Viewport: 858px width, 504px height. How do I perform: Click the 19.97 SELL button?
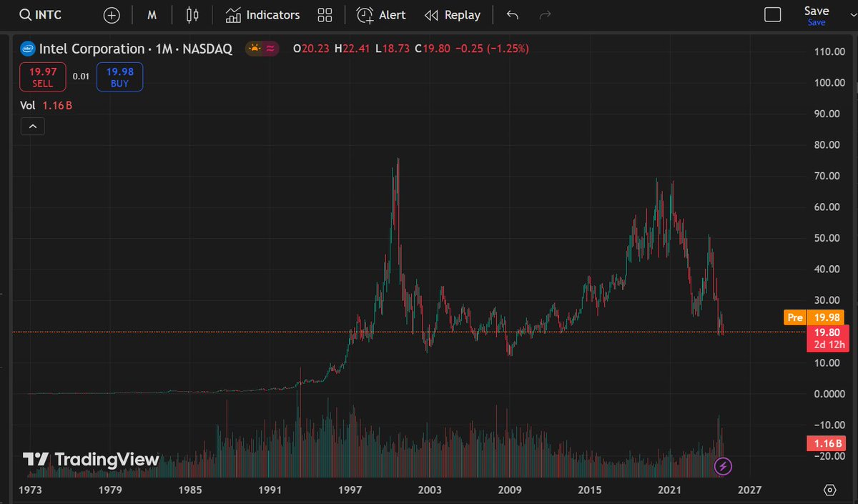point(43,76)
